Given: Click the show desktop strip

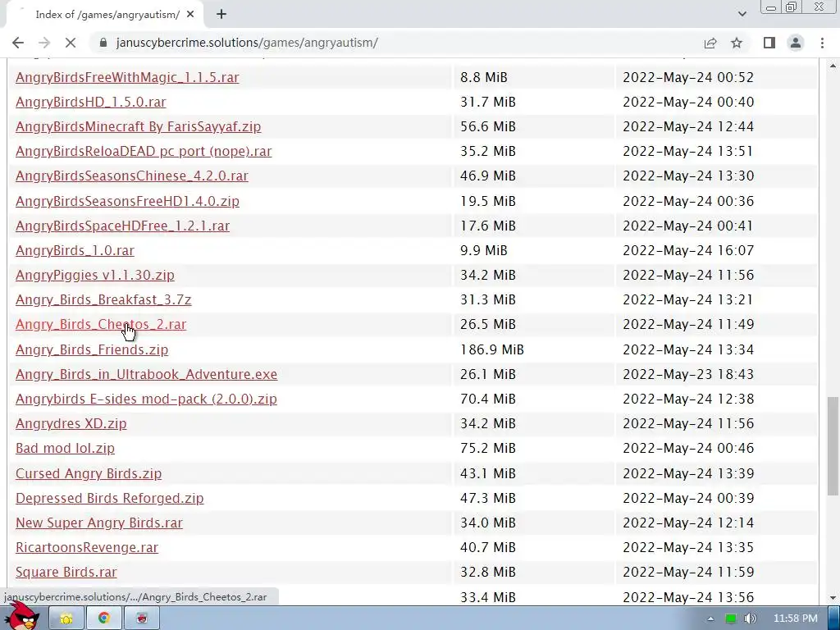Looking at the screenshot, I should tap(834, 619).
